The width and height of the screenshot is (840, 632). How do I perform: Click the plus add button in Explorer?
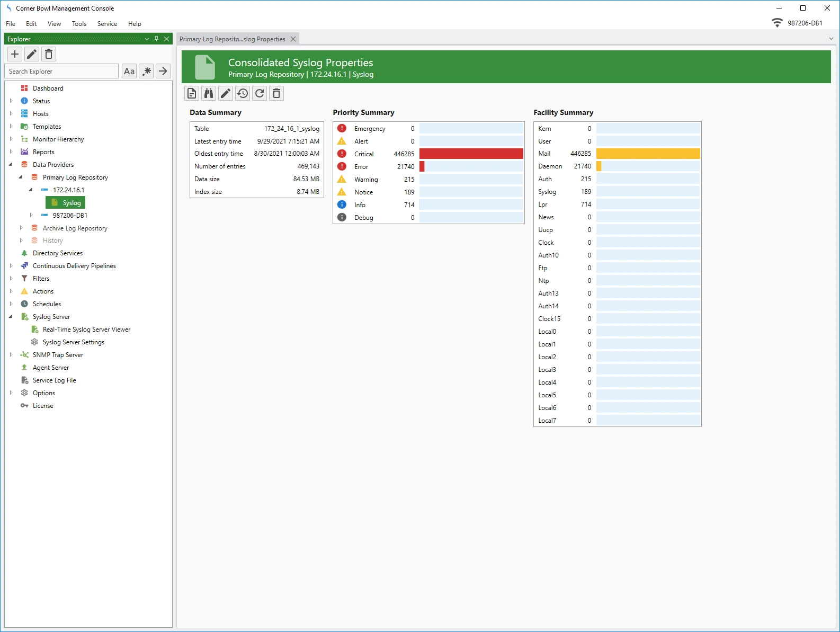click(15, 54)
